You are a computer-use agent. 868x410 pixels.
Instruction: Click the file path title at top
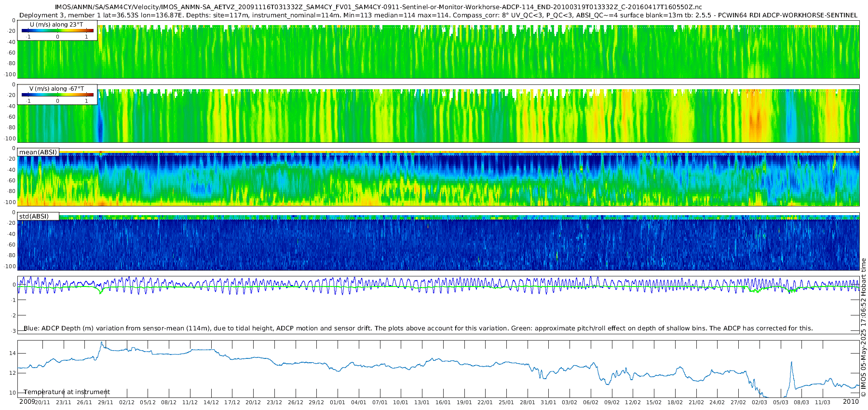pyautogui.click(x=379, y=7)
